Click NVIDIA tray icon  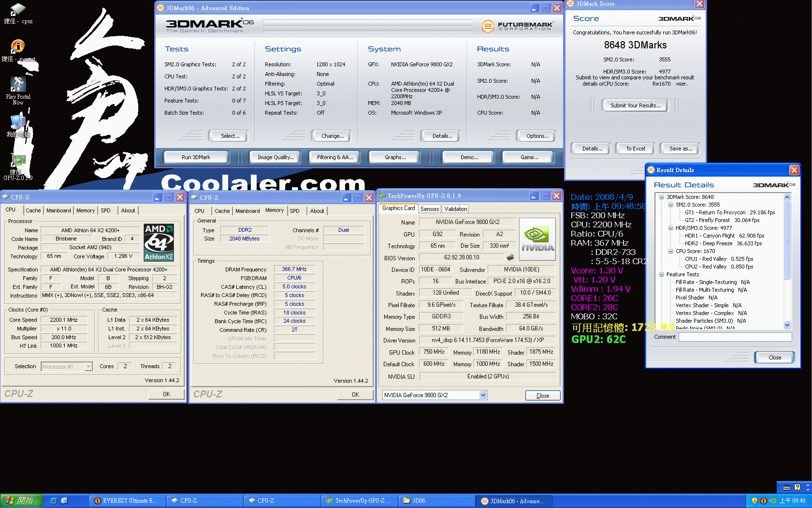coord(772,501)
